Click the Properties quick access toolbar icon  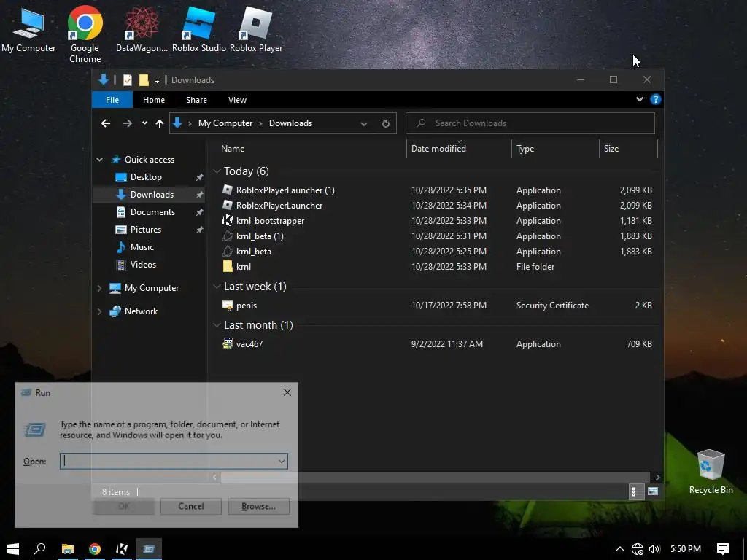click(x=127, y=80)
